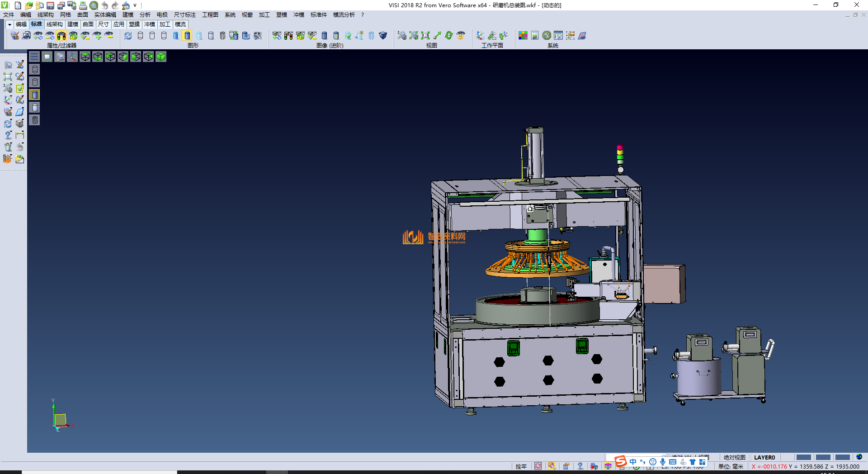Click the wrench settings icon in 系统 group

(547, 35)
